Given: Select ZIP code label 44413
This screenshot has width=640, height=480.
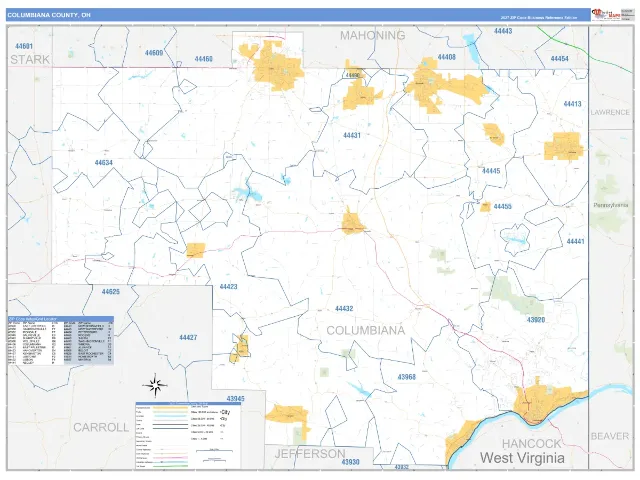Looking at the screenshot, I should point(572,104).
